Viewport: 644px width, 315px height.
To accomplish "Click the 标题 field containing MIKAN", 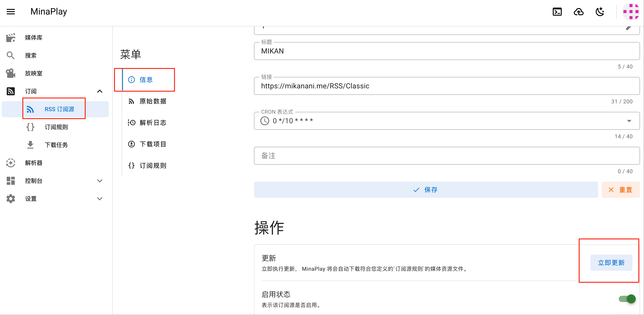I will click(447, 51).
